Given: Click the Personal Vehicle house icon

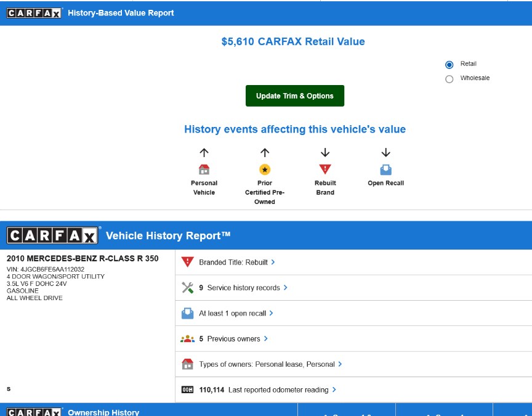Looking at the screenshot, I should pyautogui.click(x=204, y=169).
